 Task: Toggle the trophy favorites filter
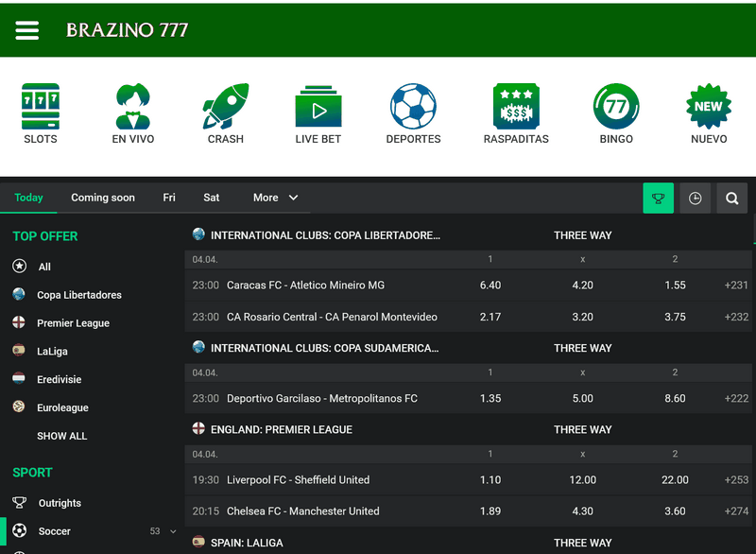[x=659, y=198]
